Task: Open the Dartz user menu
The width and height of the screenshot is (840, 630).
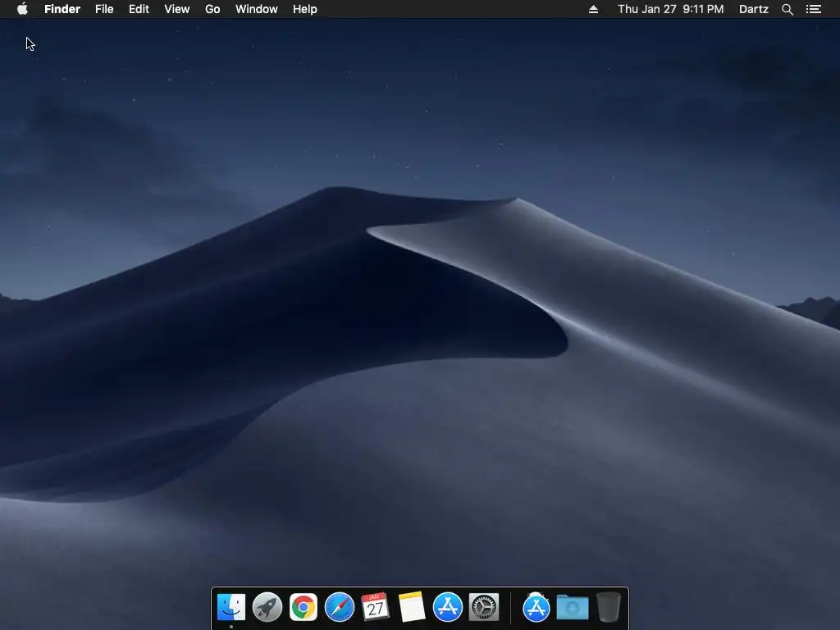Action: (x=754, y=9)
